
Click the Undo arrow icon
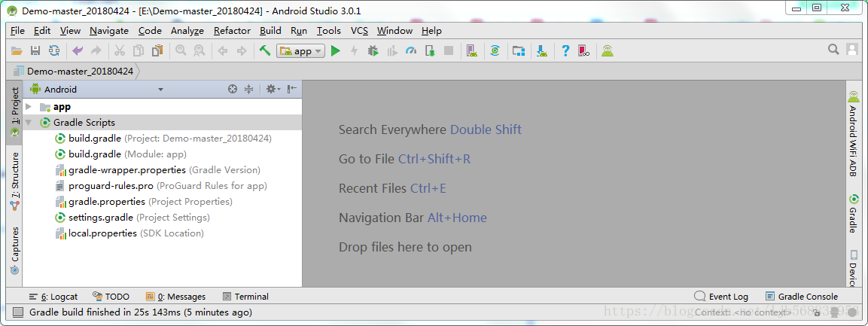pyautogui.click(x=78, y=51)
